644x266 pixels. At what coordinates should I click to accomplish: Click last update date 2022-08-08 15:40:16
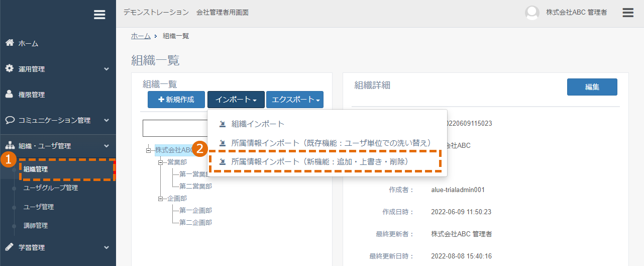point(461,256)
